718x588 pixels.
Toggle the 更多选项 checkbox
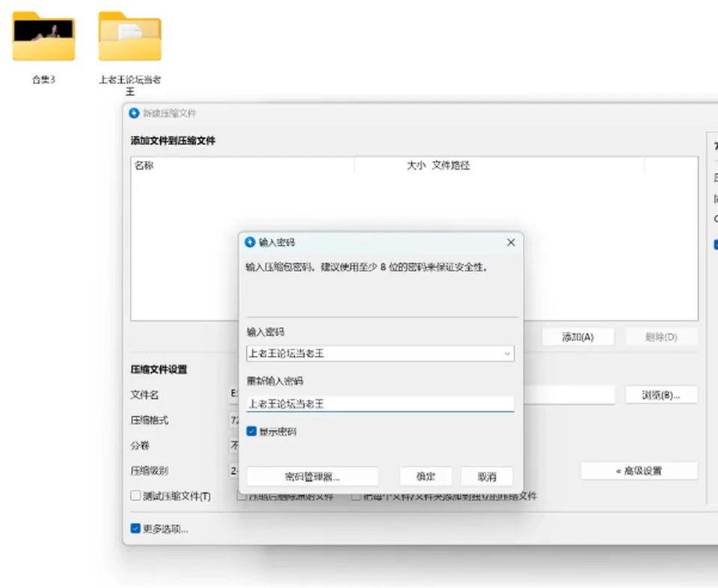pyautogui.click(x=135, y=528)
